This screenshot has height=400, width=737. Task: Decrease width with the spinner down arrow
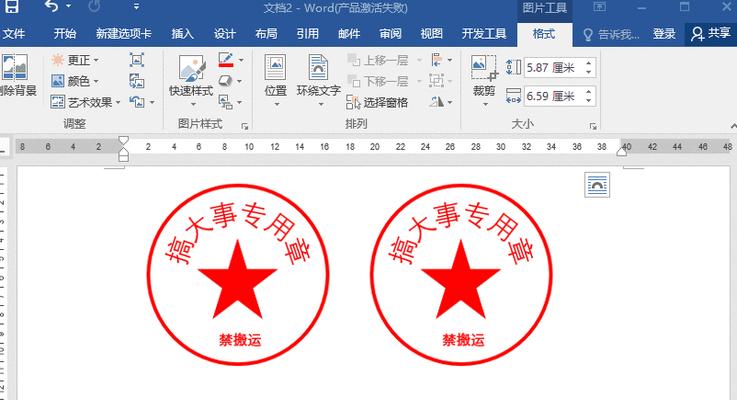coord(589,100)
